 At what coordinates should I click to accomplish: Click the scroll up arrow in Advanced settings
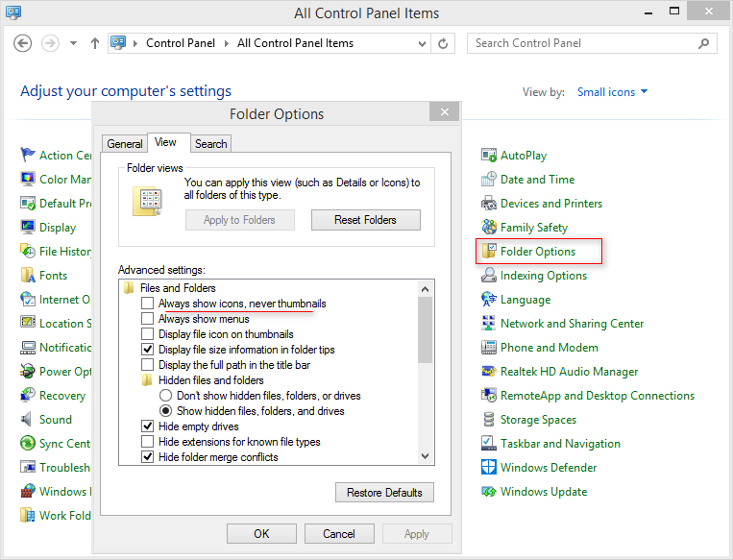425,289
